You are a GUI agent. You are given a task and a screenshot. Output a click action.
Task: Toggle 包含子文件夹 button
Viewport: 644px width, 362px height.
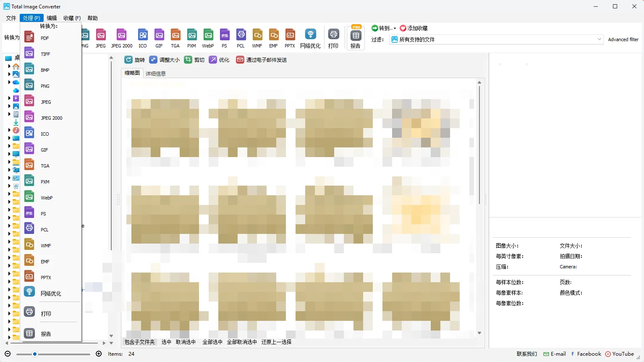(140, 342)
